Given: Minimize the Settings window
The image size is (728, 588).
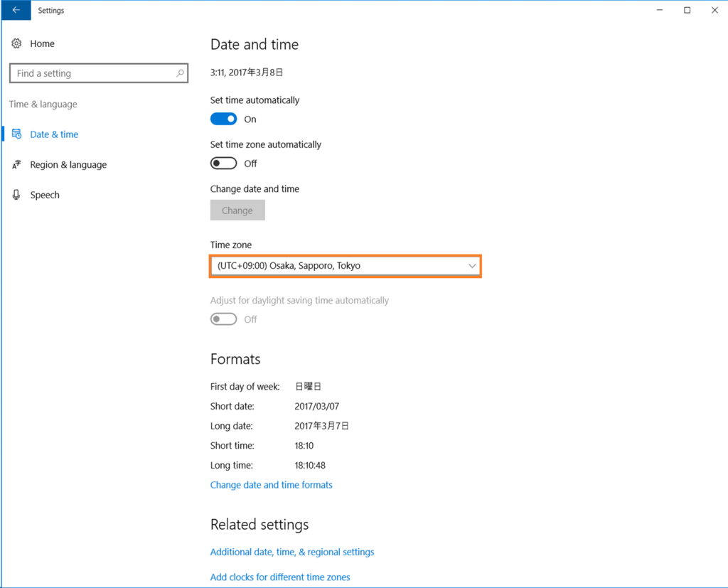Looking at the screenshot, I should [659, 10].
